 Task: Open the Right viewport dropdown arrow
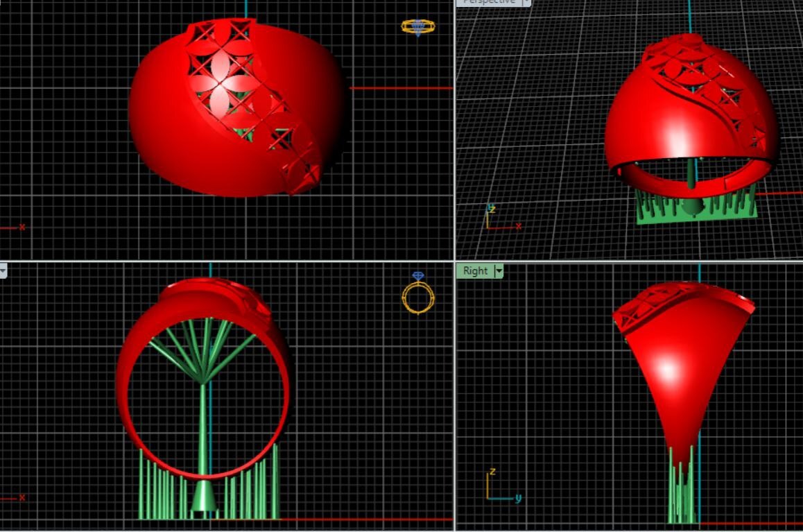click(x=498, y=271)
